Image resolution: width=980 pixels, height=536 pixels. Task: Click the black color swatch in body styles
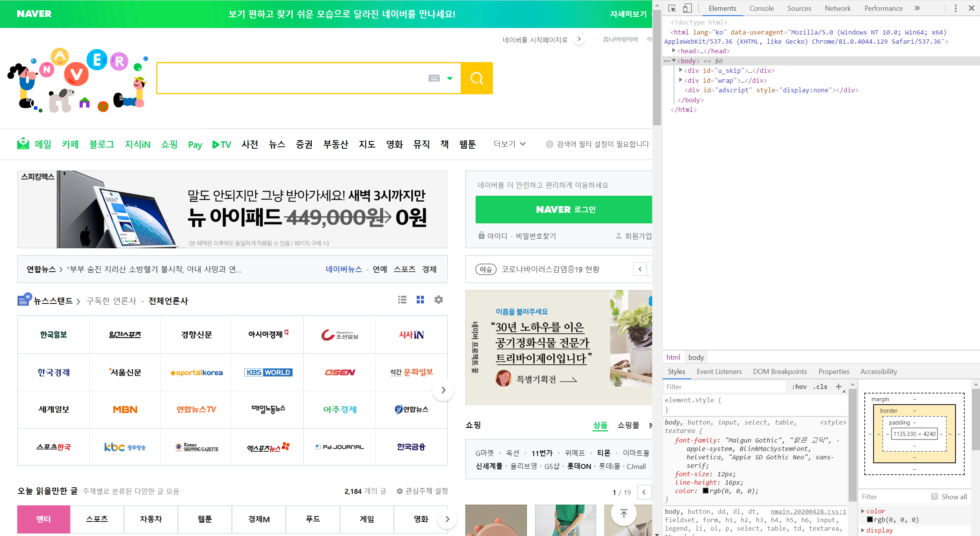[705, 491]
